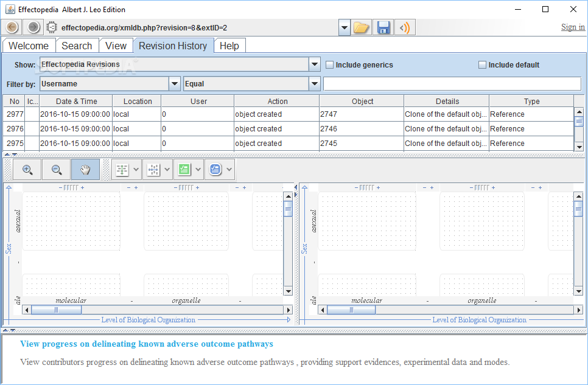The height and width of the screenshot is (385, 588).
Task: Click the vertical alignment layout icon
Action: [122, 170]
